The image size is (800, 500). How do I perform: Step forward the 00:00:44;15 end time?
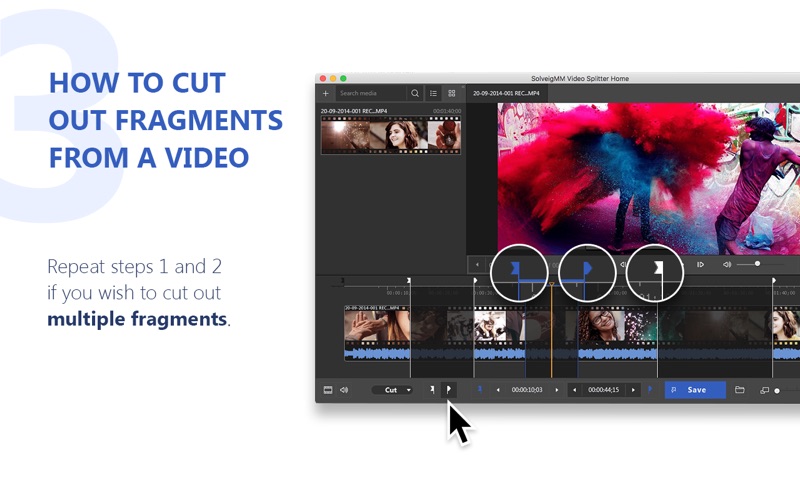pyautogui.click(x=633, y=390)
